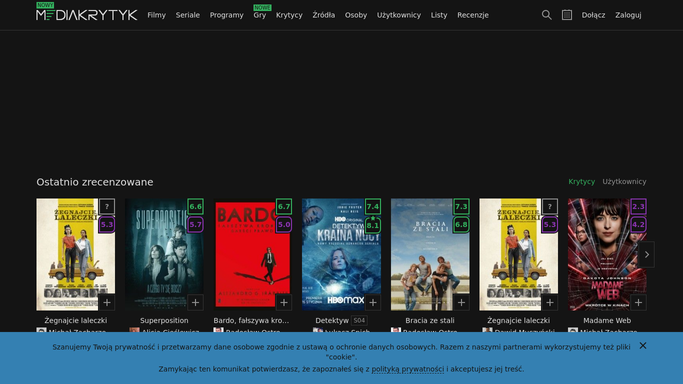Image resolution: width=683 pixels, height=384 pixels.
Task: Add Superposition to list with plus
Action: [x=195, y=302]
